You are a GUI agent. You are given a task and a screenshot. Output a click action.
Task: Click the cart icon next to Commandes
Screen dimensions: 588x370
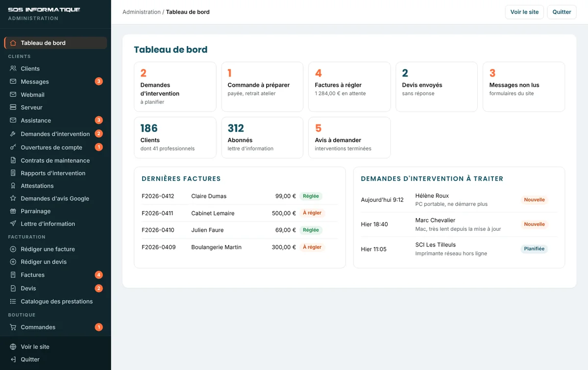[13, 327]
